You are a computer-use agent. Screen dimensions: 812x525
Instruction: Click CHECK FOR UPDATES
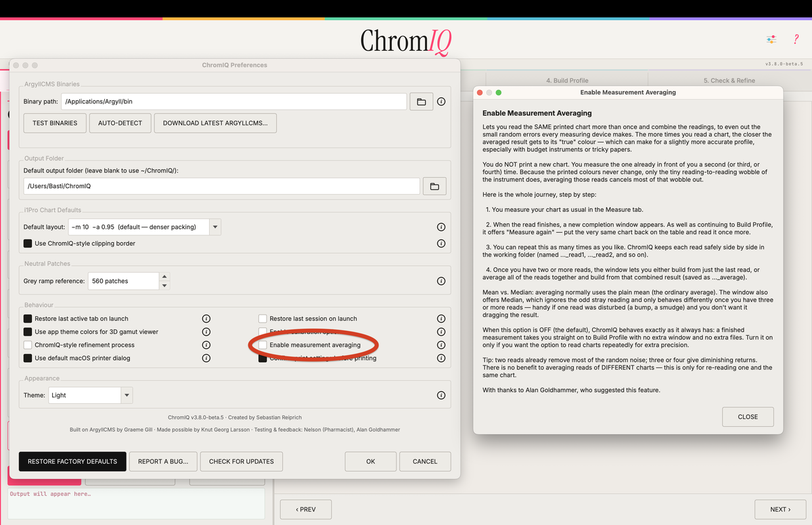[x=242, y=461]
